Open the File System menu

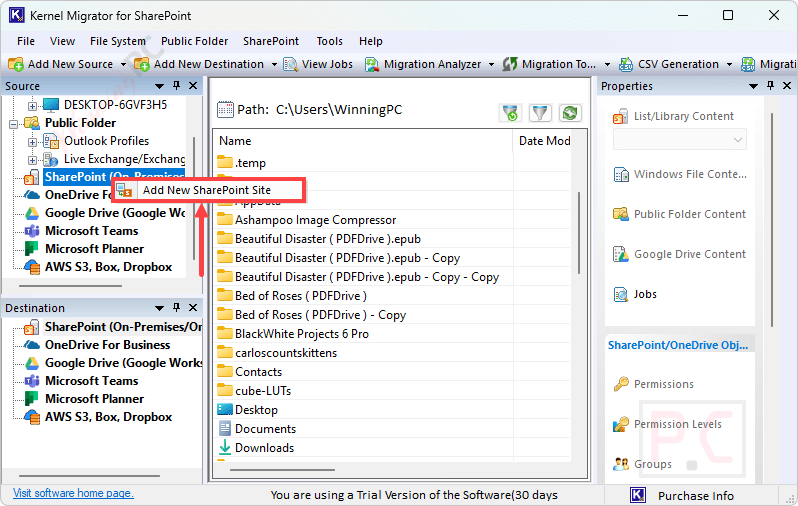118,41
